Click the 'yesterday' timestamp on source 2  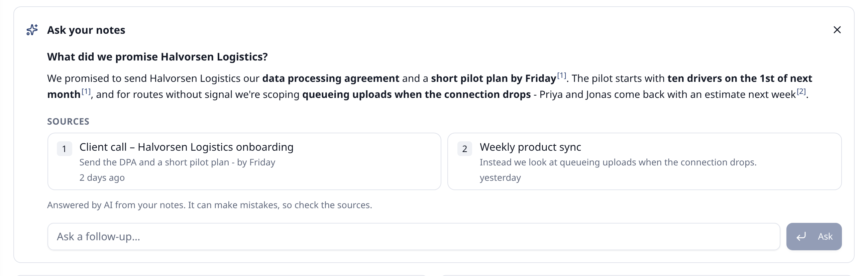(x=500, y=178)
